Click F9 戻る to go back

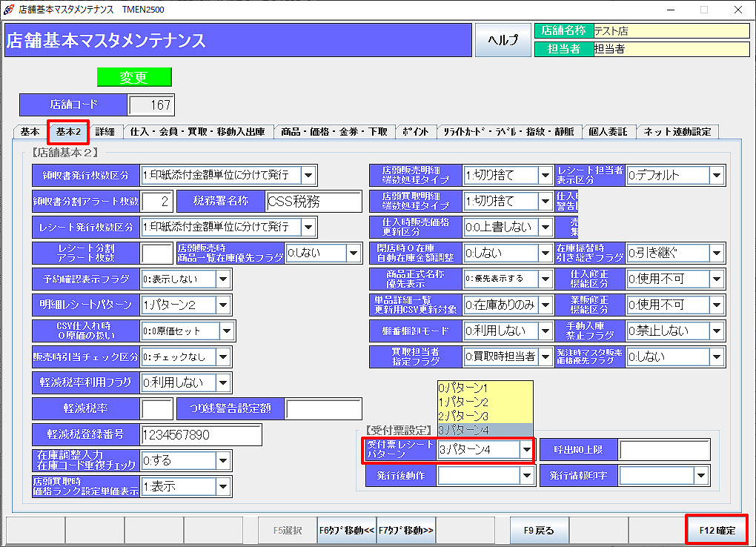(x=539, y=531)
